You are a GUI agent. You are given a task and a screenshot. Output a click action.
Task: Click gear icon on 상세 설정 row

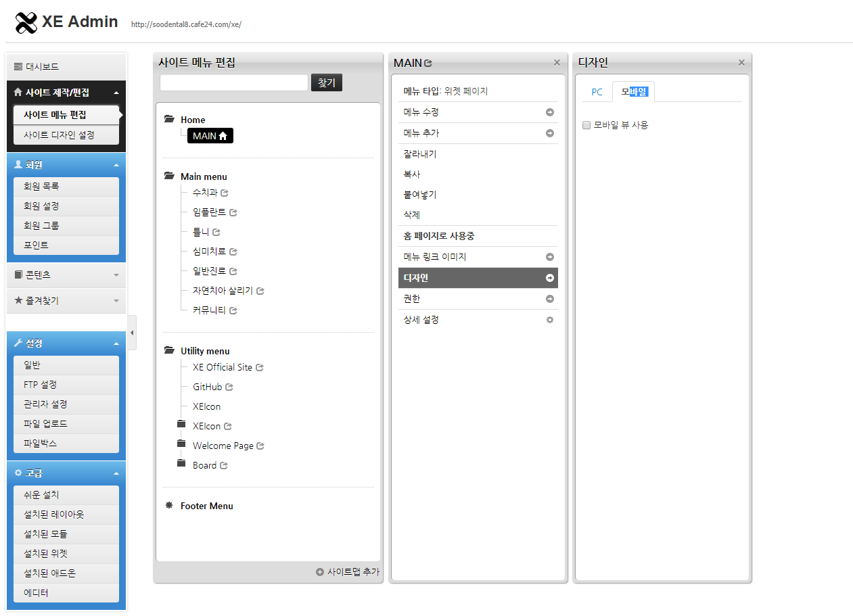pyautogui.click(x=550, y=320)
